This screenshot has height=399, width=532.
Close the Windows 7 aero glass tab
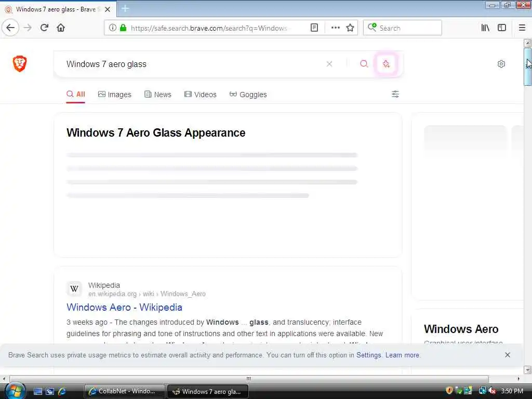click(108, 9)
